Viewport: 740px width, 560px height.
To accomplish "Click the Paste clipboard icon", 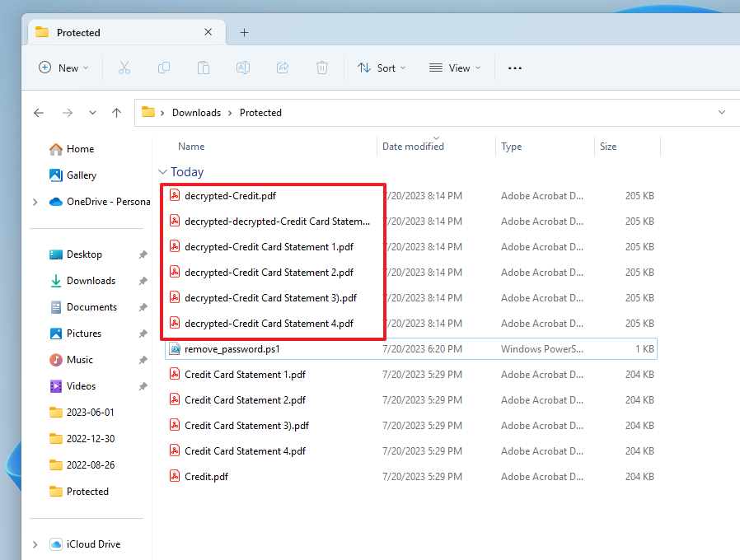I will pos(204,68).
